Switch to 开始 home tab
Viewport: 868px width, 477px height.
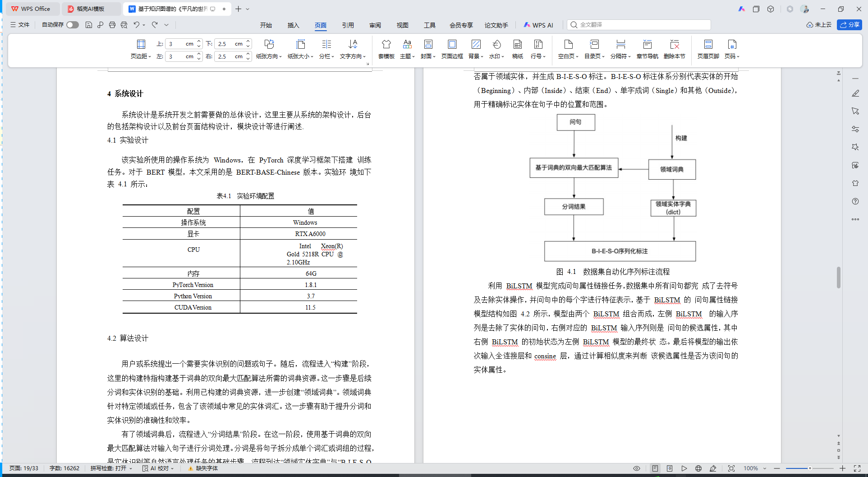click(x=266, y=25)
